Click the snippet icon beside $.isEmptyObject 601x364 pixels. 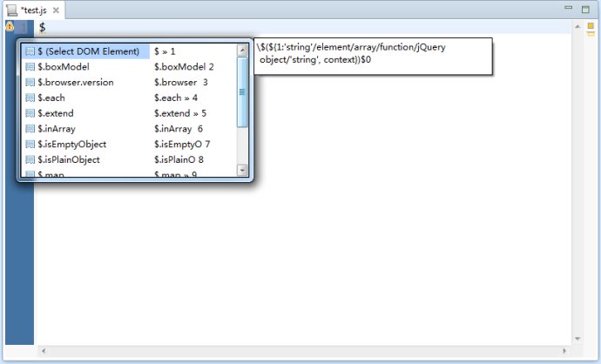point(30,144)
